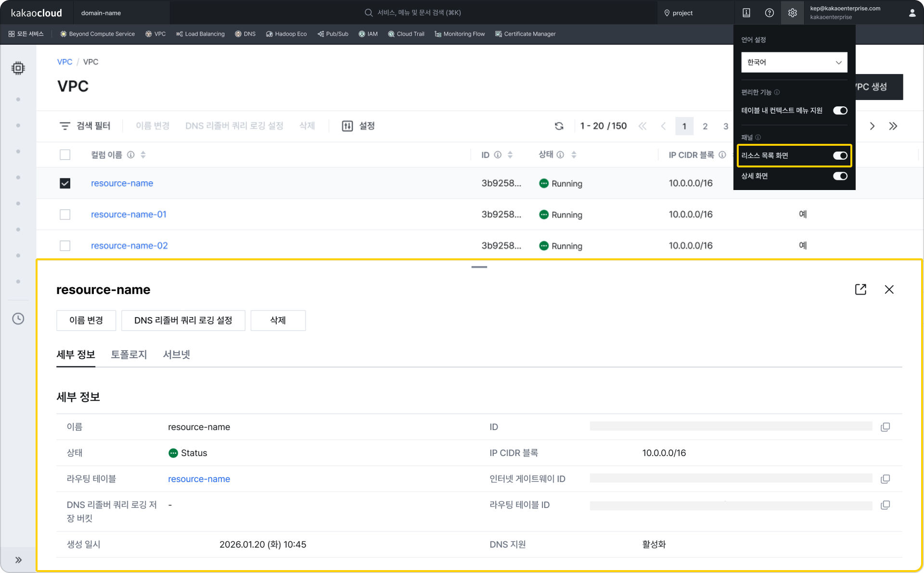Copy the VPC ID value icon
924x573 pixels.
click(885, 427)
